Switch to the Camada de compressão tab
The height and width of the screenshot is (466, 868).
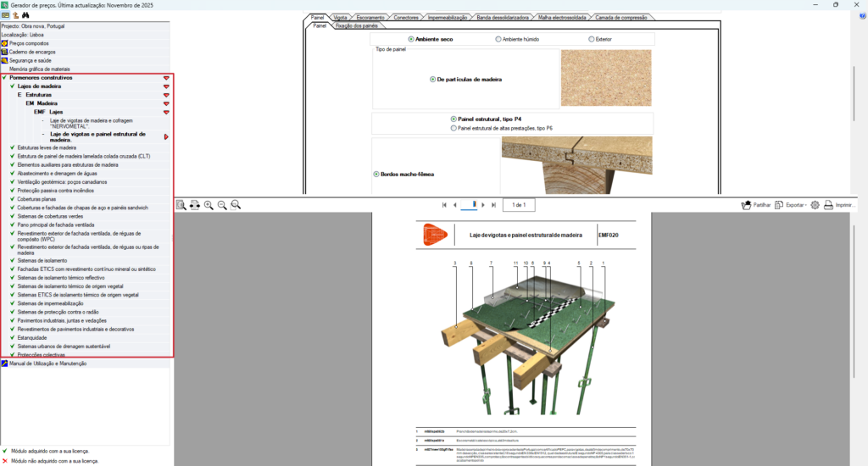[x=621, y=18]
